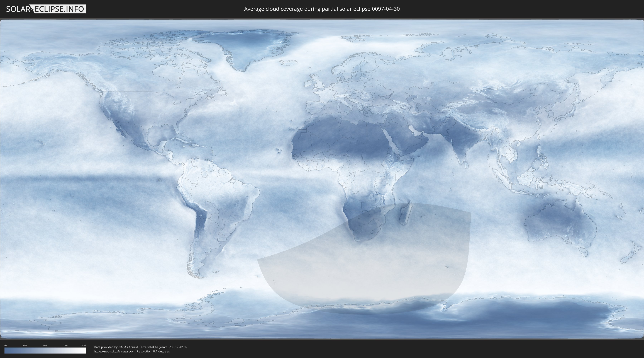This screenshot has width=644, height=358.
Task: Click the 100% legend label
Action: [83, 345]
